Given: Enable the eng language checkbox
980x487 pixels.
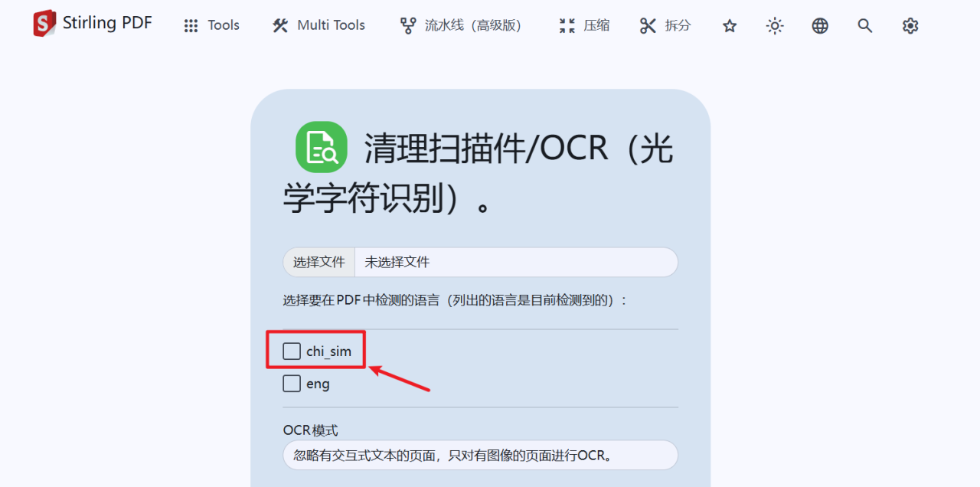Looking at the screenshot, I should [x=292, y=383].
